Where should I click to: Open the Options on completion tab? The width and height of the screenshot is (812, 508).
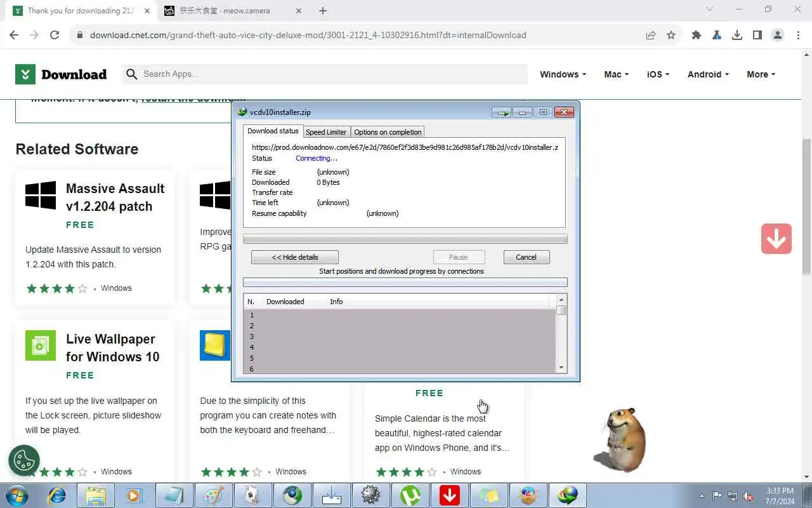(x=388, y=132)
